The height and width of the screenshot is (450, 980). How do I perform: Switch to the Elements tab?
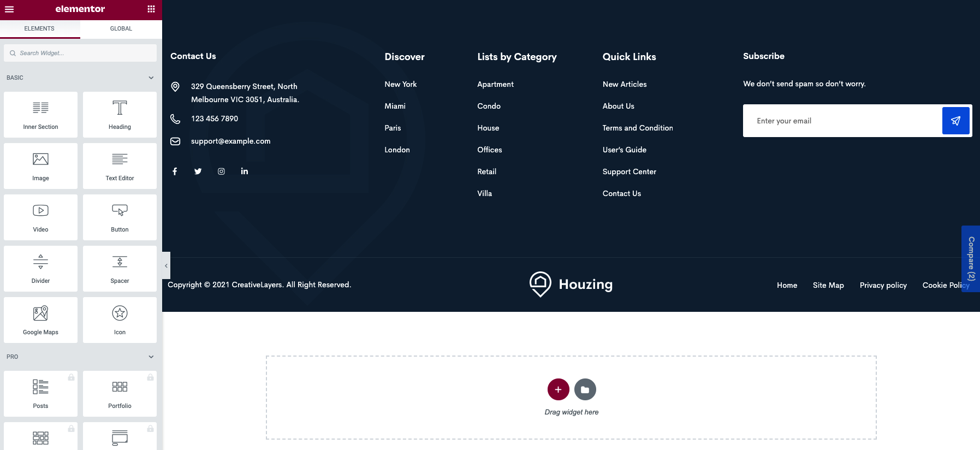[39, 28]
